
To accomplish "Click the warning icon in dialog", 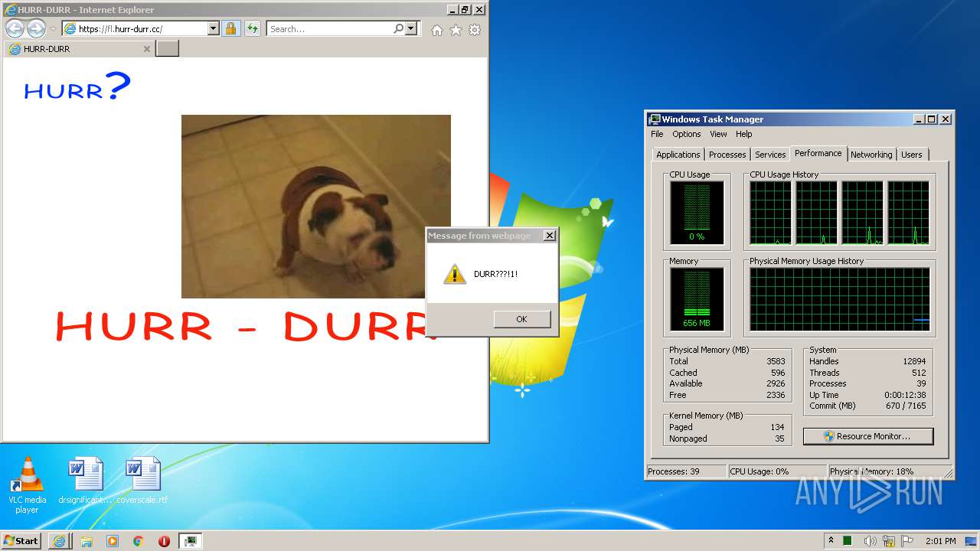I will (x=455, y=274).
